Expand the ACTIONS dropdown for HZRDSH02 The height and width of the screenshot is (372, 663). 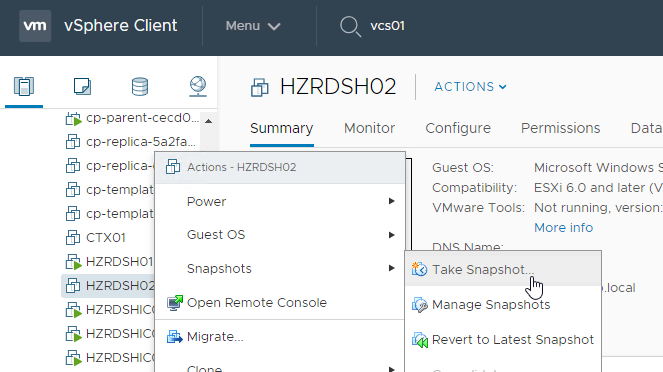pos(470,87)
